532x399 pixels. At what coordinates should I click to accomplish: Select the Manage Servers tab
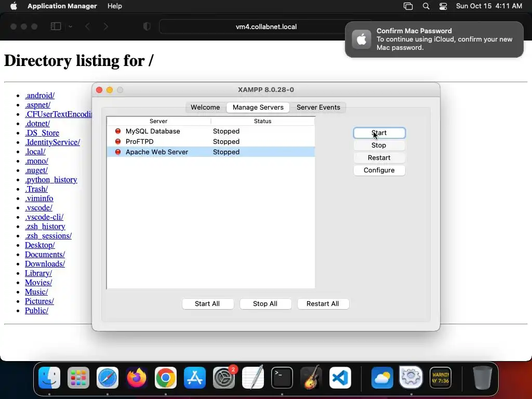[x=258, y=107]
